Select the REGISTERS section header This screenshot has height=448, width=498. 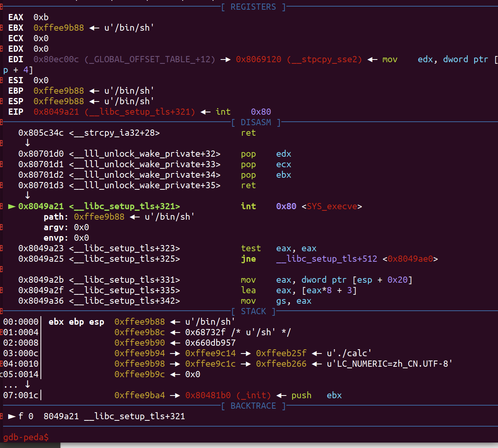coord(253,7)
